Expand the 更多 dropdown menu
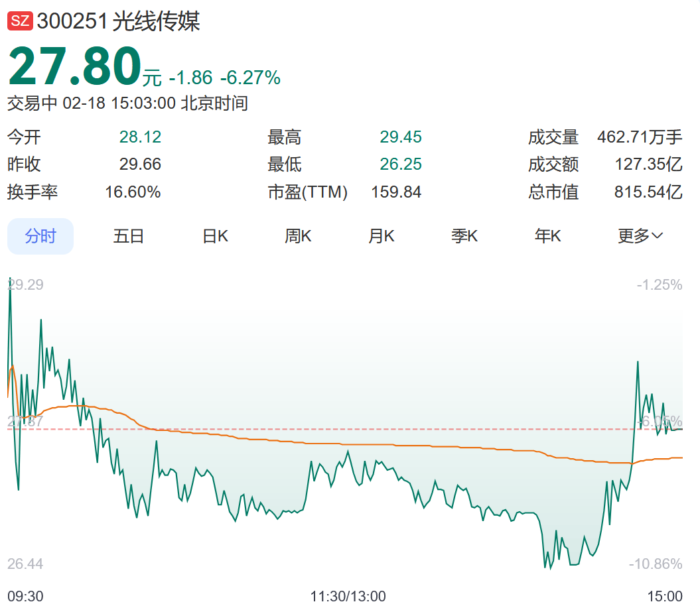 coord(640,236)
